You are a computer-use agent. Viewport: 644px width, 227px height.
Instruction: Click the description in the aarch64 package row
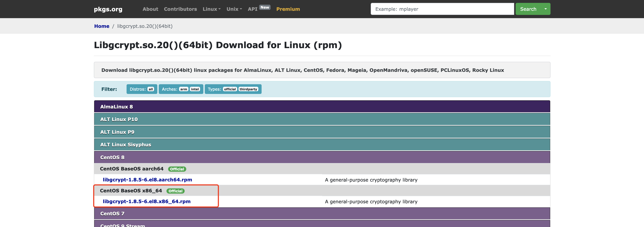(371, 180)
